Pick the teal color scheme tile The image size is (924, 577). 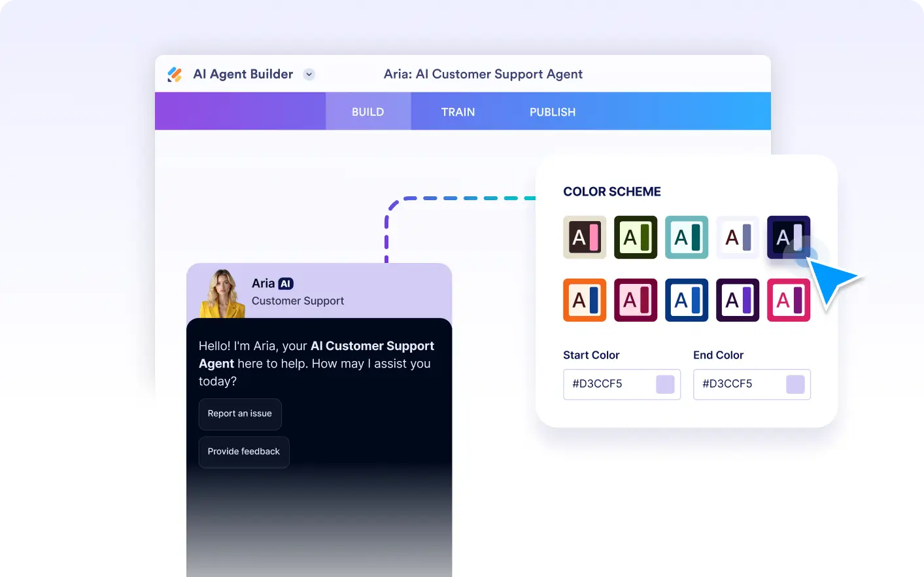(x=687, y=237)
